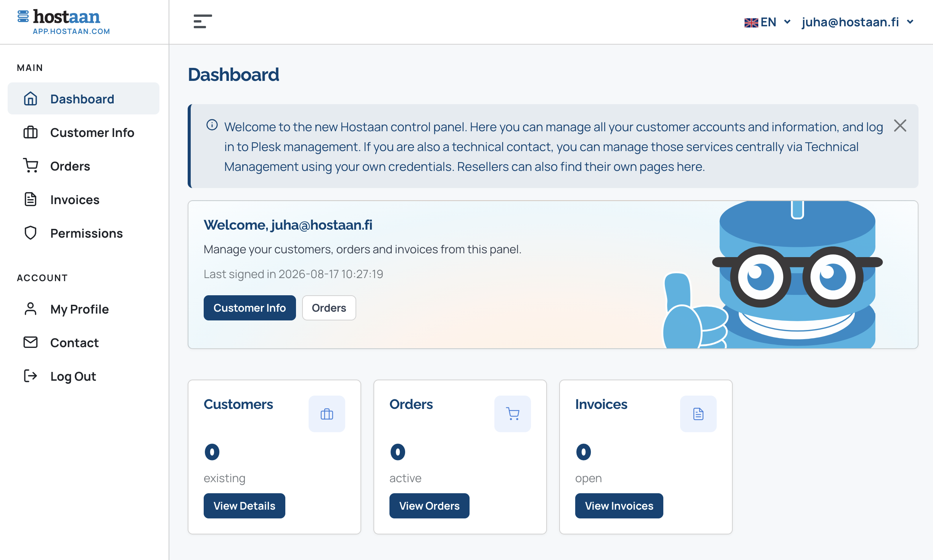Click the Contact envelope icon
This screenshot has width=933, height=560.
tap(31, 343)
